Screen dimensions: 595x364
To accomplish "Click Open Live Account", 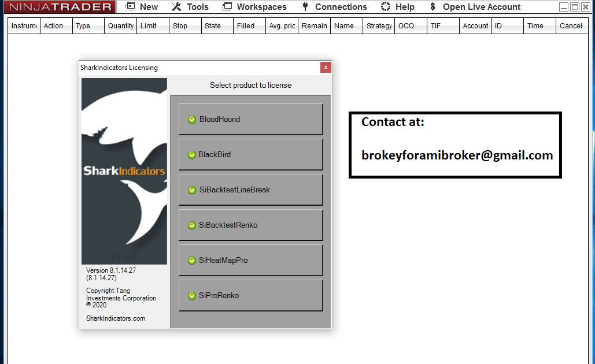I will (x=482, y=7).
